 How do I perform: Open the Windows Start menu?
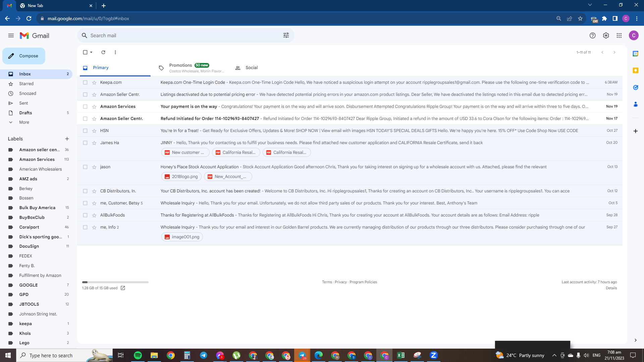pyautogui.click(x=8, y=355)
